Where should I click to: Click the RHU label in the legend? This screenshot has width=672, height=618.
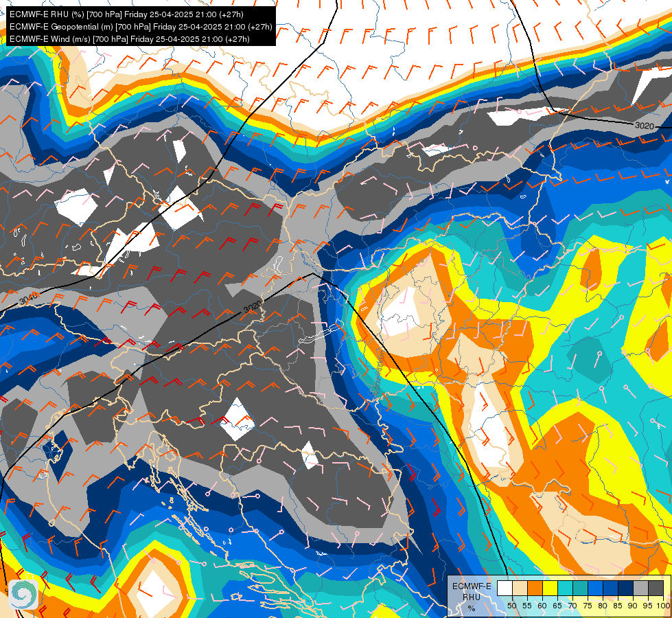(472, 597)
